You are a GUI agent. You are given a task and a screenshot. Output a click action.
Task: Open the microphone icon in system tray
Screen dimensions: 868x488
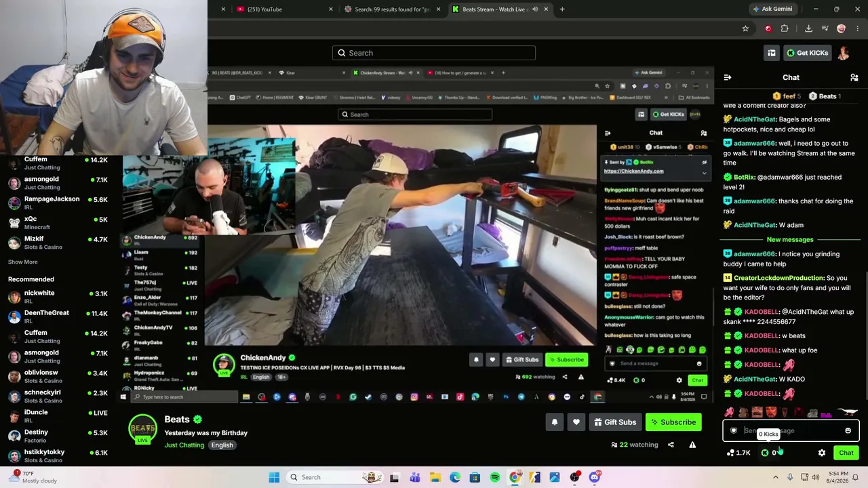[790, 477]
